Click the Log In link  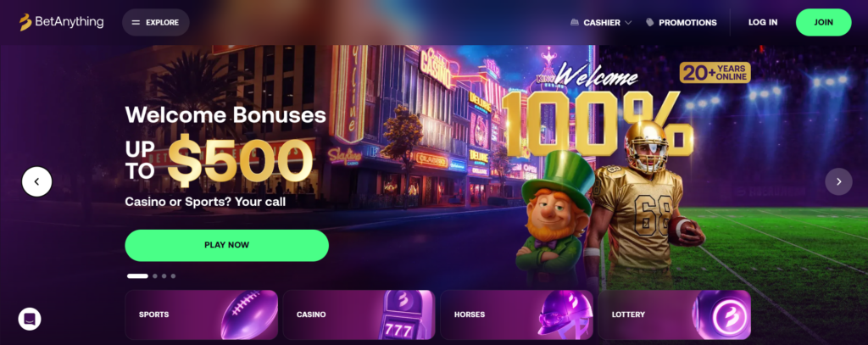[763, 22]
